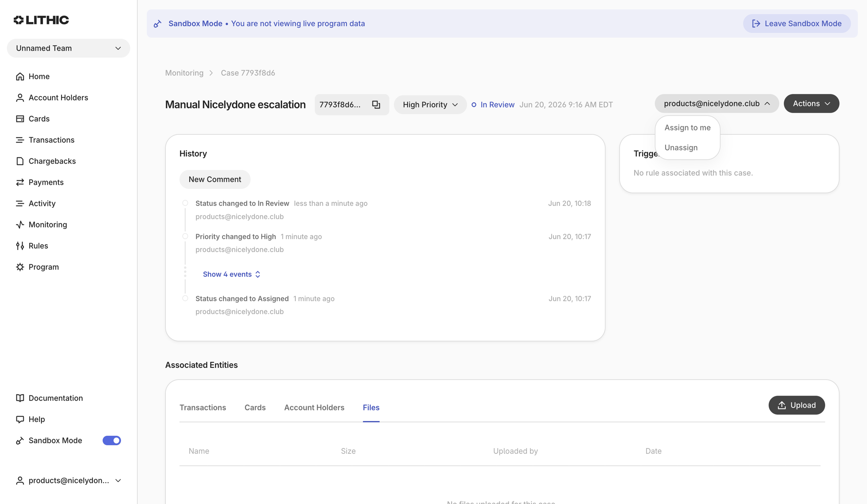
Task: Click the Monitoring pulse icon
Action: click(20, 224)
